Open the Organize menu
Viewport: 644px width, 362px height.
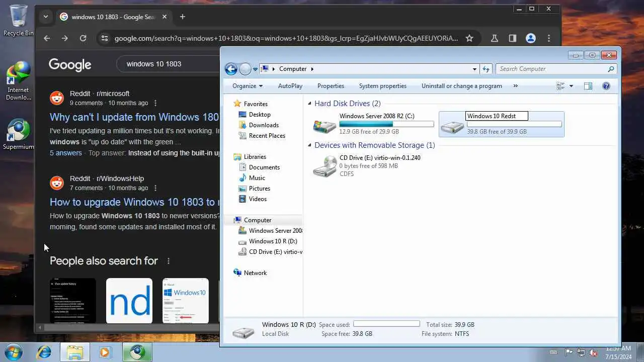click(248, 86)
